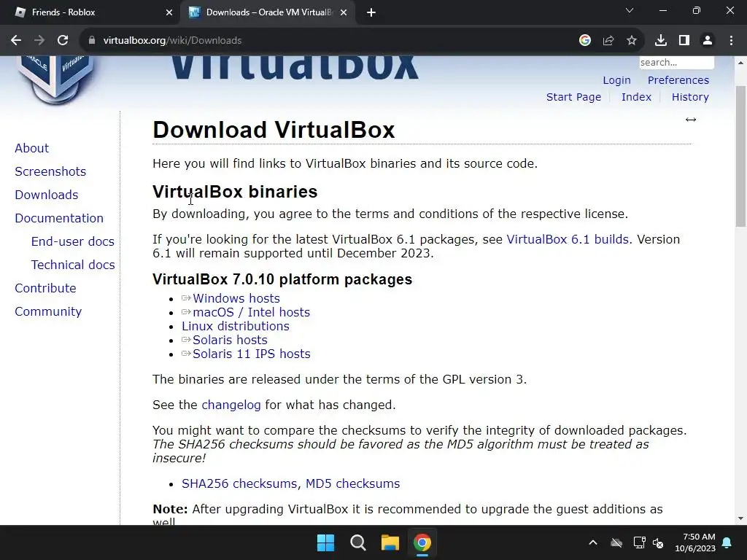Click the page width toggle arrow icon
Screen dimensions: 747x560
coord(691,120)
